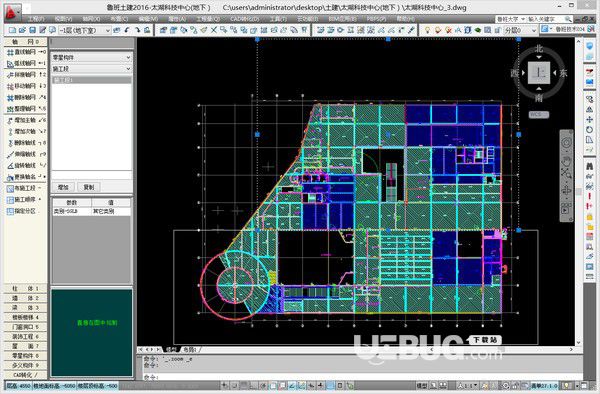600x394 pixels.
Task: Click the save icon in the top toolbar
Action: click(x=33, y=30)
